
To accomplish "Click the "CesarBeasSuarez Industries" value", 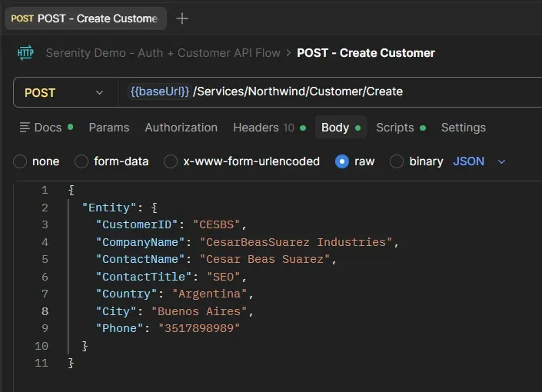I will click(296, 242).
